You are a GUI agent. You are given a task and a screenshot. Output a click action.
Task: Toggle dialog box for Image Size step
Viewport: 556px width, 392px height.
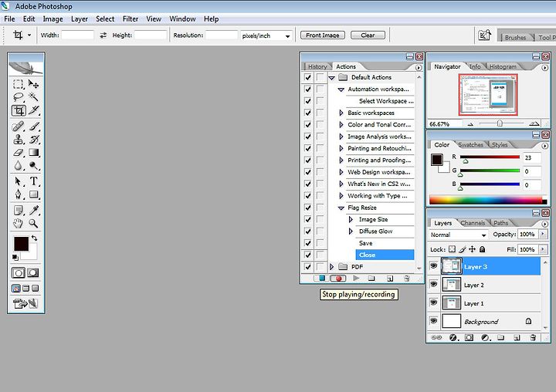click(x=320, y=219)
